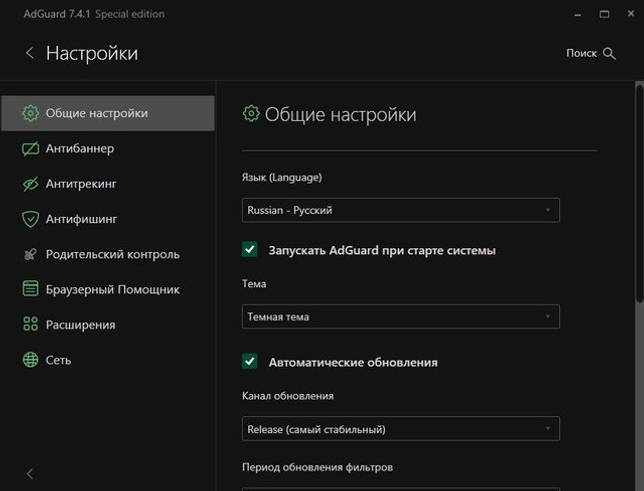The width and height of the screenshot is (644, 491).
Task: Click the Период обновления фильтров label
Action: pos(317,467)
